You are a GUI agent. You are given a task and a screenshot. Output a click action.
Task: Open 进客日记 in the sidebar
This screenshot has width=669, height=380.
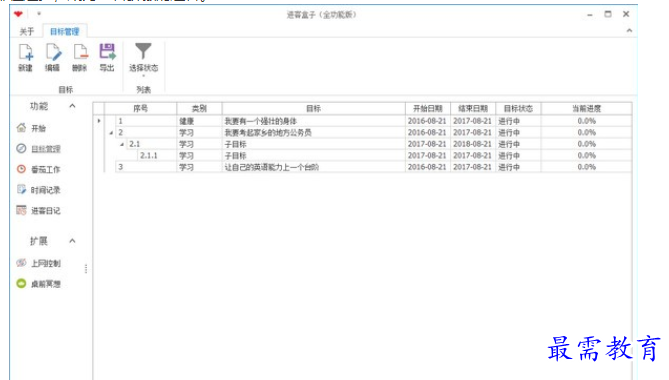[38, 211]
